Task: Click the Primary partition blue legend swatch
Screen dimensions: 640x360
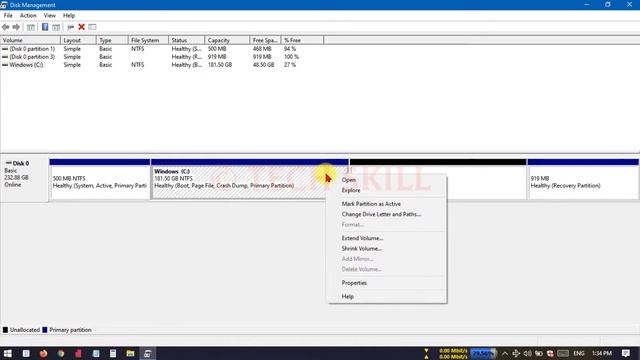Action: coord(45,330)
